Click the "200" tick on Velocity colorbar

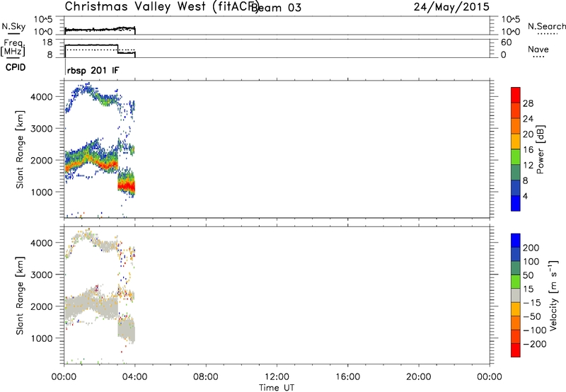(x=531, y=248)
